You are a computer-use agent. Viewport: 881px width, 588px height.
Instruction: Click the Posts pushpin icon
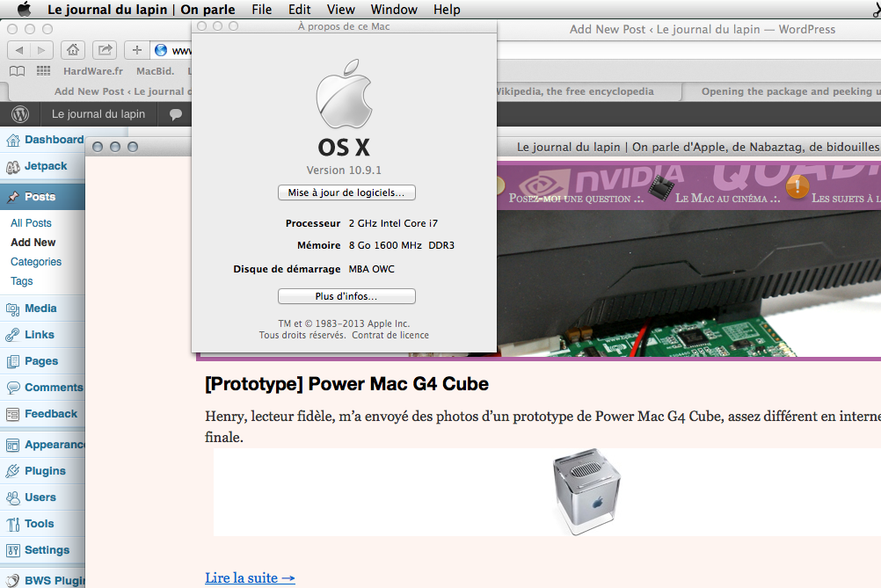click(x=13, y=197)
